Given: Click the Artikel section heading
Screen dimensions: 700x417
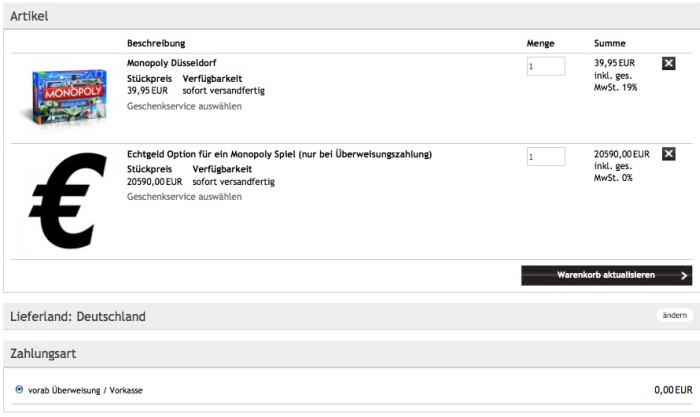Looking at the screenshot, I should tap(29, 16).
